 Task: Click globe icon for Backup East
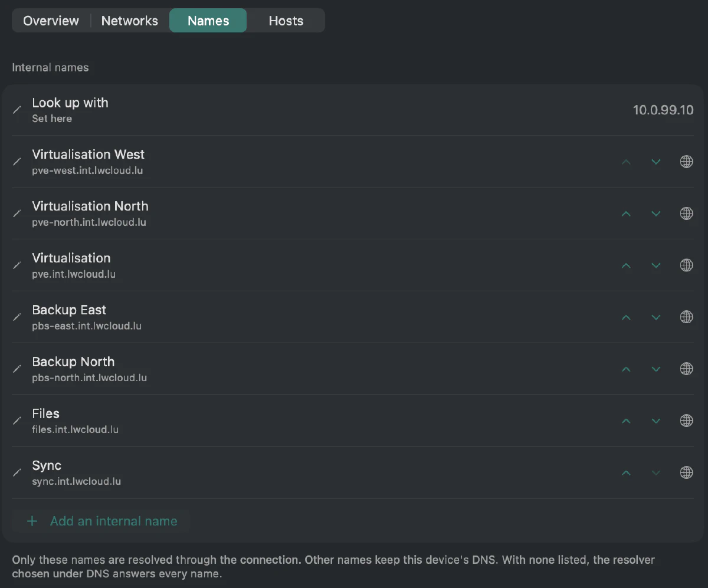click(687, 317)
